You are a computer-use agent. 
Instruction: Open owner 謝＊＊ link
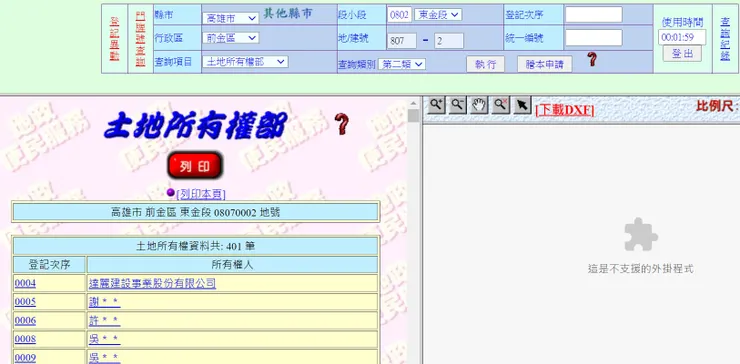coord(104,302)
